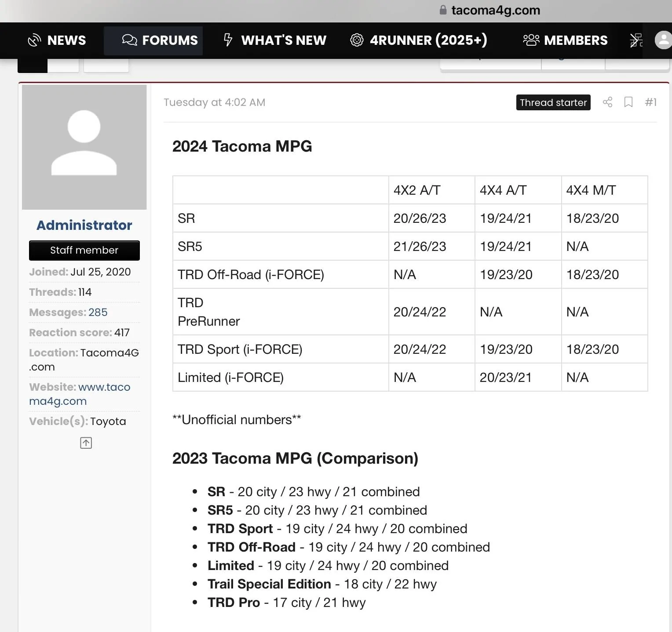This screenshot has height=632, width=672.
Task: Click the scroll-to-top arrow icon under the profile
Action: (x=86, y=443)
